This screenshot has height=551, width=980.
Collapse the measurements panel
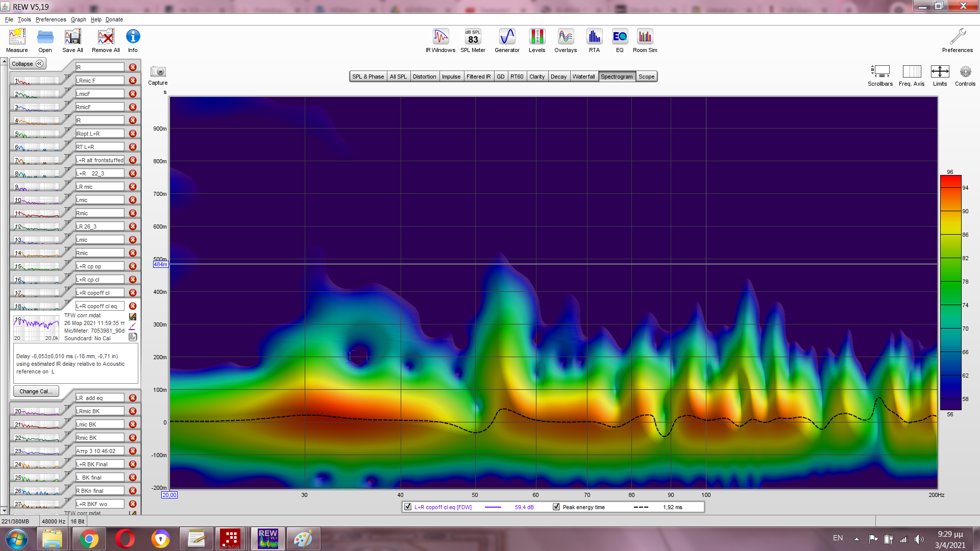click(28, 64)
